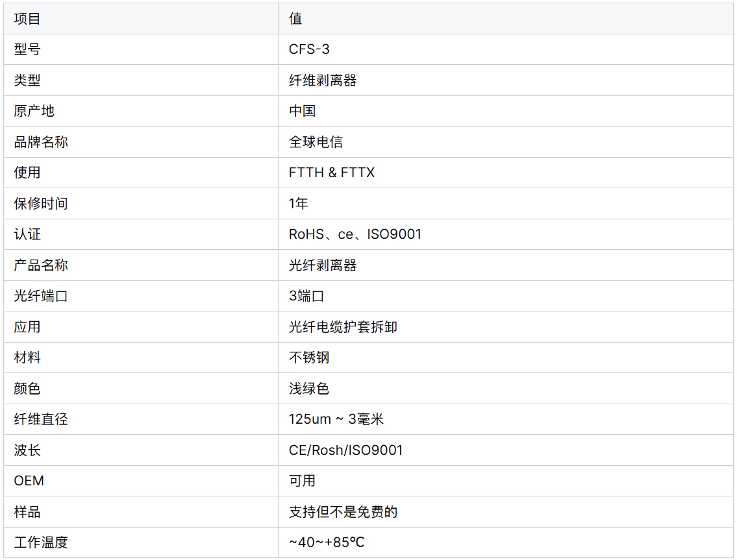Click the 全球电信 brand name cell
The image size is (737, 560).
[316, 142]
